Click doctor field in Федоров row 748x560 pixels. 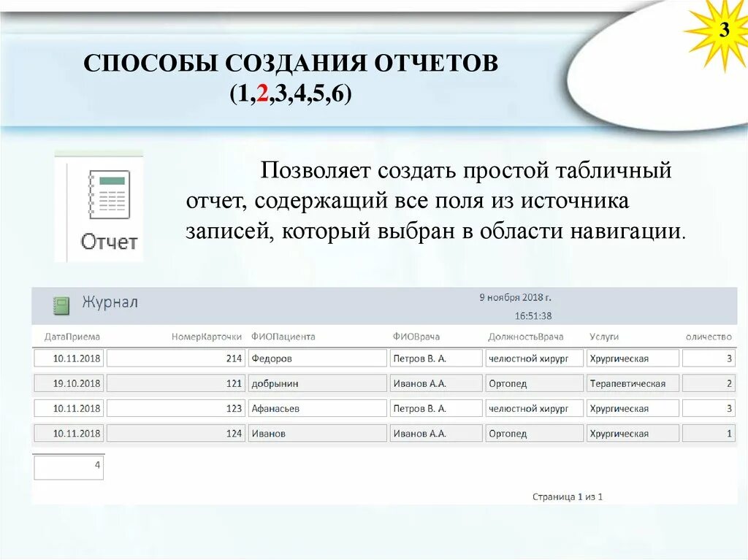[x=436, y=358]
